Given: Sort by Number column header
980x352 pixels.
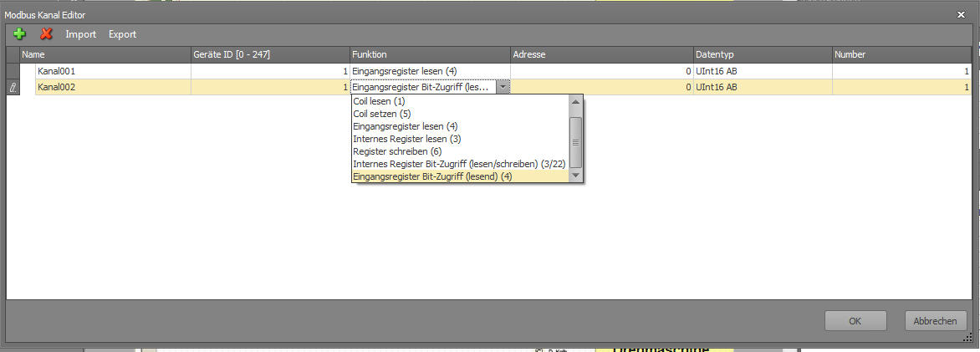Looking at the screenshot, I should [x=902, y=54].
